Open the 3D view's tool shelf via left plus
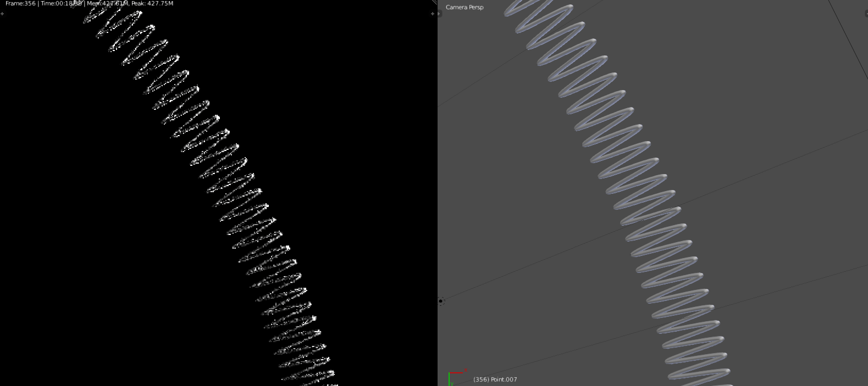 pyautogui.click(x=439, y=14)
